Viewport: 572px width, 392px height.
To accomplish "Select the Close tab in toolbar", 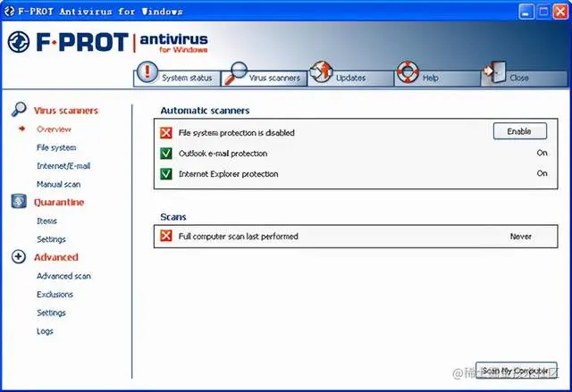I will click(524, 78).
